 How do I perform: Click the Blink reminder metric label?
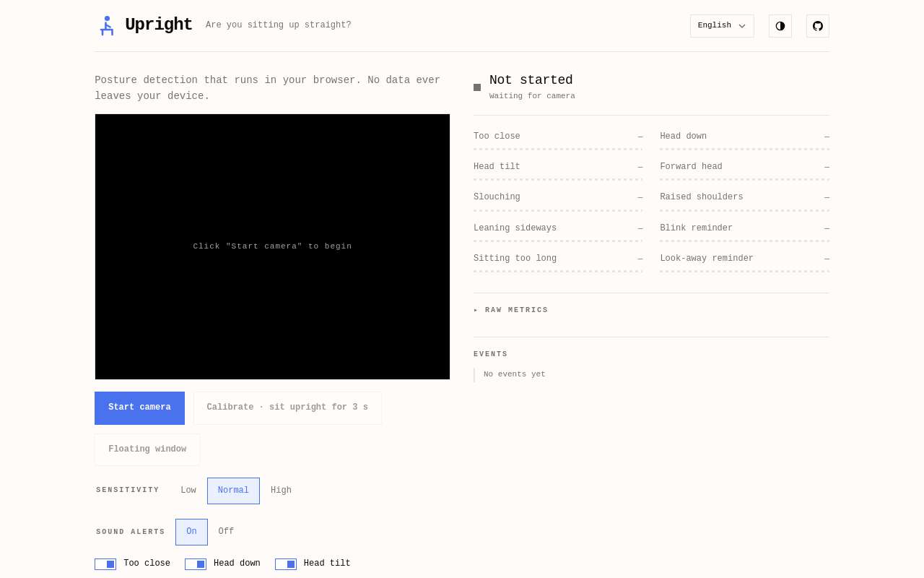pos(696,228)
